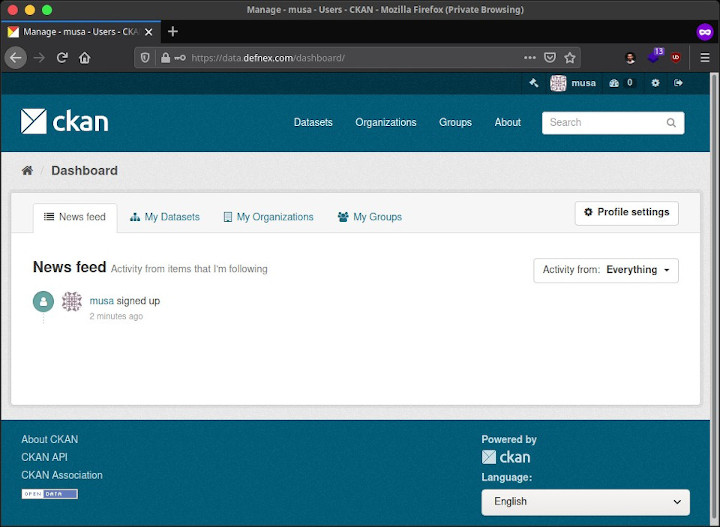Click the Firefox back arrow
This screenshot has height=527, width=720.
point(16,58)
